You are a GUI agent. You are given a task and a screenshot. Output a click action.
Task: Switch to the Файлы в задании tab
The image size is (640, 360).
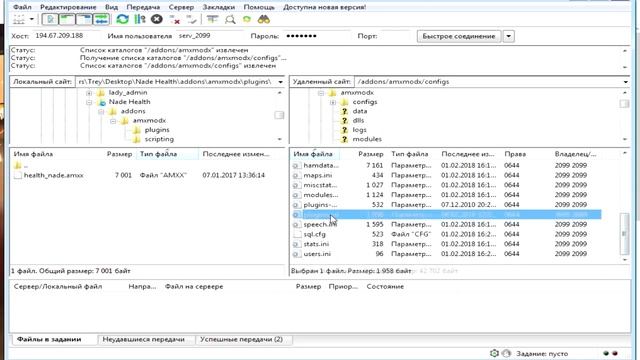click(49, 339)
